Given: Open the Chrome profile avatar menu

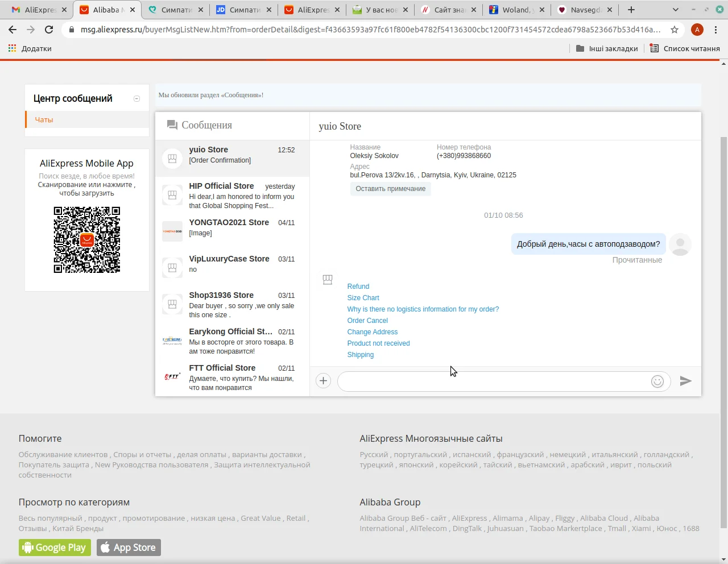Looking at the screenshot, I should tap(697, 30).
